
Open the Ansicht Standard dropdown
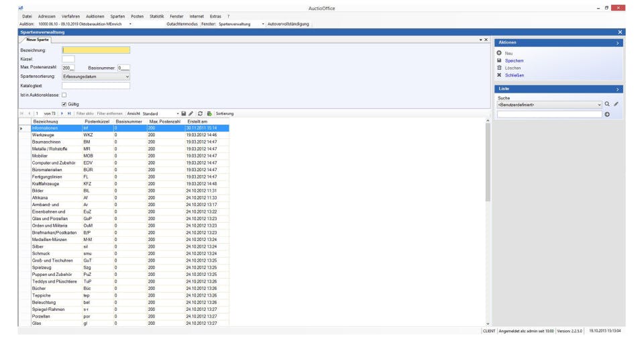[177, 114]
